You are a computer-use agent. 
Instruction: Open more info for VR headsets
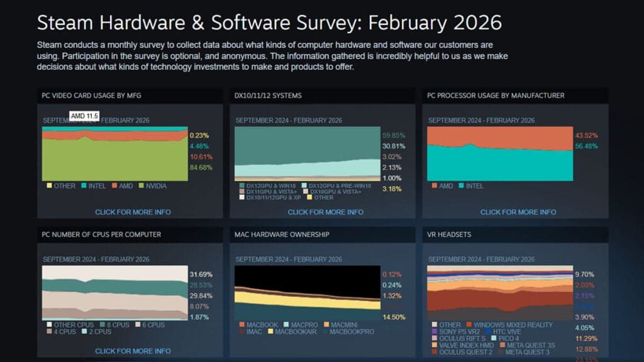pos(518,359)
